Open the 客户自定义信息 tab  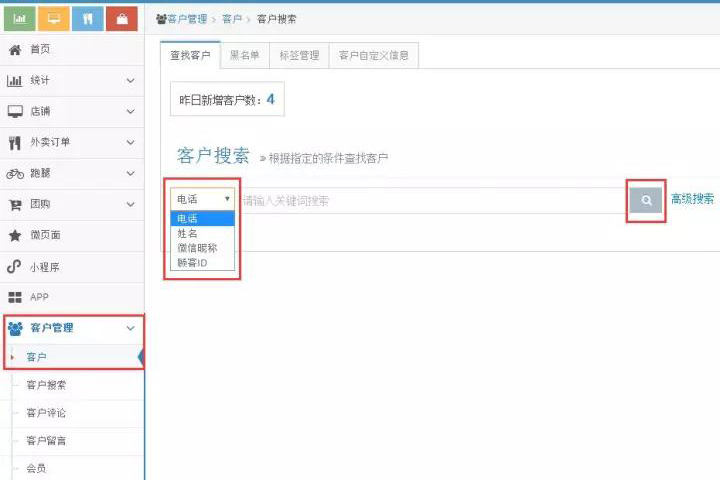click(374, 56)
